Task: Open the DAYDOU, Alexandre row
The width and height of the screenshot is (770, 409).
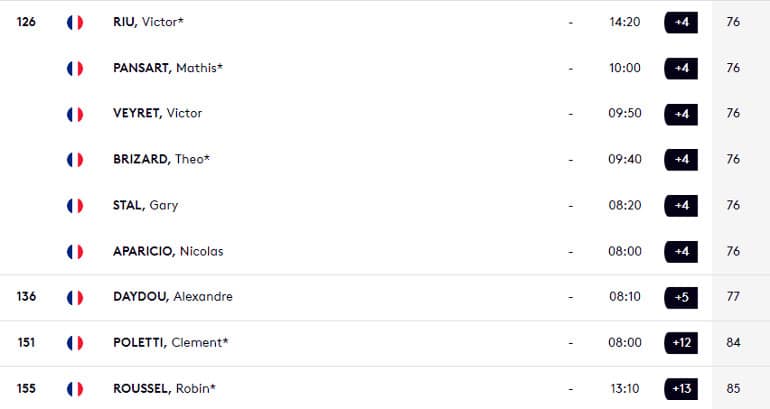Action: (385, 297)
